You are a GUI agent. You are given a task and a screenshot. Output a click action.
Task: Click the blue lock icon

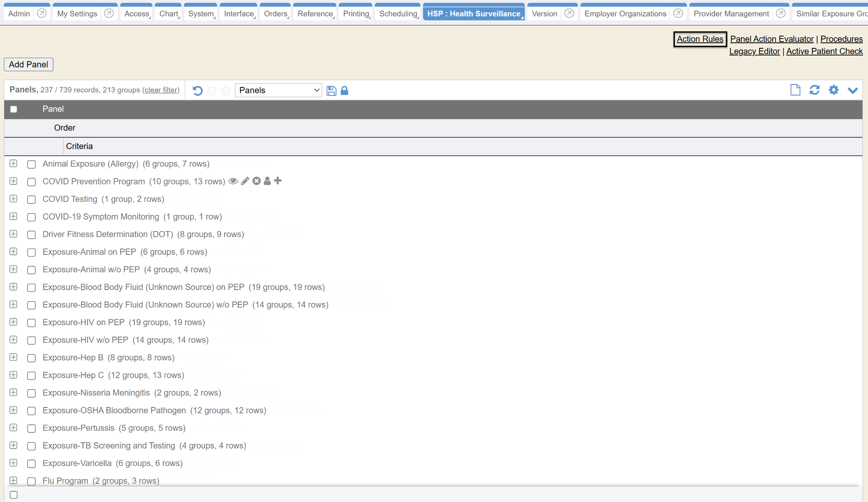pyautogui.click(x=345, y=90)
